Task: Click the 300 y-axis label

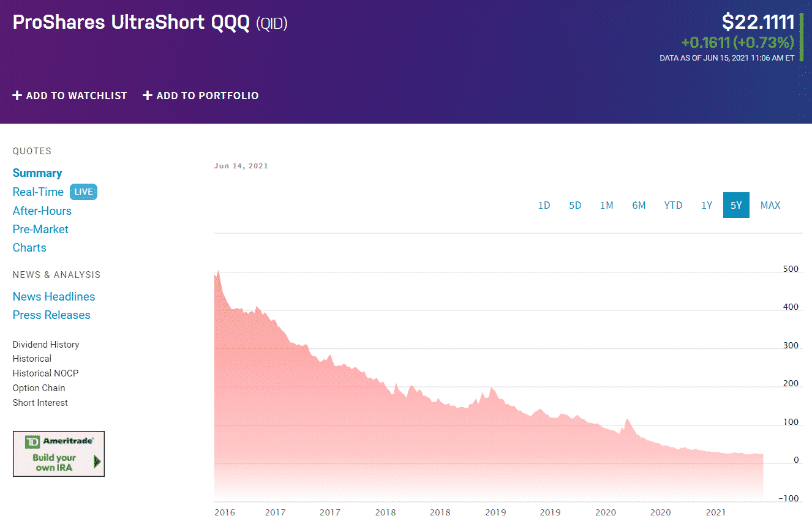Action: pos(791,346)
